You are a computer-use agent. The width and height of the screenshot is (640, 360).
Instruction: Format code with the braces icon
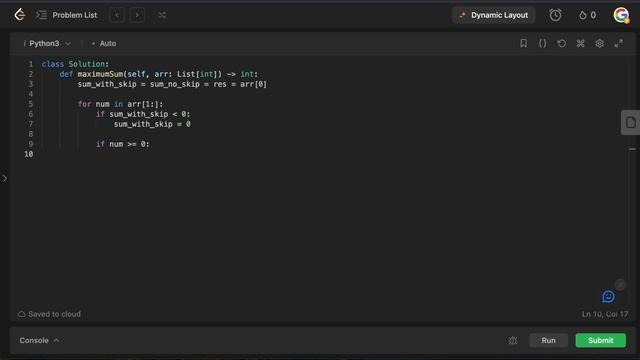point(542,43)
